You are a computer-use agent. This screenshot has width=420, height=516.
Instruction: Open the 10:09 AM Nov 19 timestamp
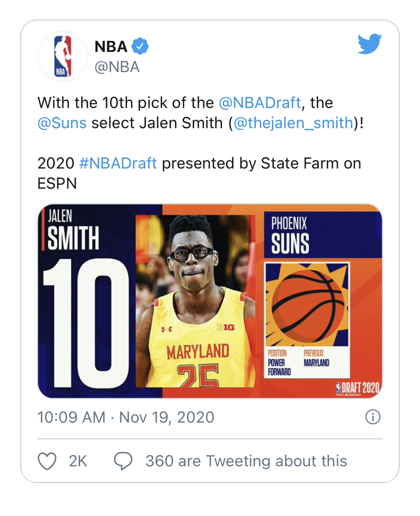[125, 417]
